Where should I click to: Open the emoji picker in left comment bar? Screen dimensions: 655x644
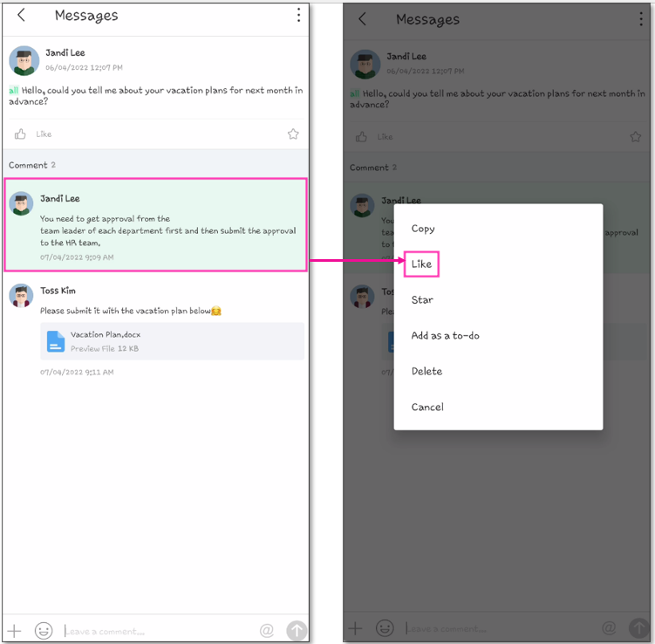click(x=43, y=630)
